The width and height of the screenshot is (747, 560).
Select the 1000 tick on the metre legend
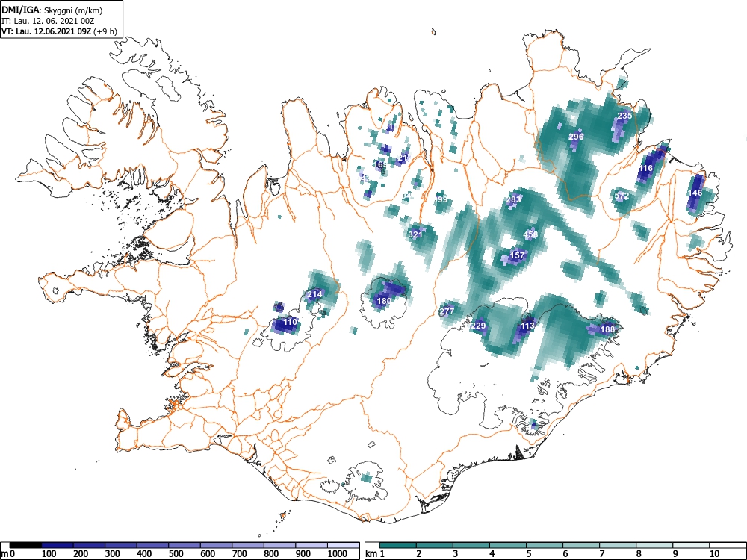pyautogui.click(x=338, y=554)
